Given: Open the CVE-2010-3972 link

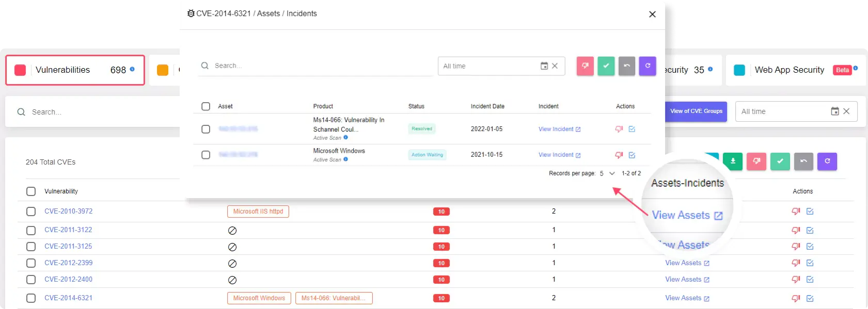Looking at the screenshot, I should coord(69,211).
